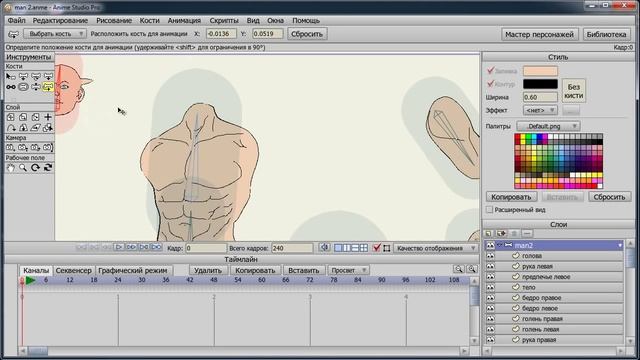The image size is (640, 360).
Task: Open the Просвет dropdown in timeline
Action: (x=348, y=270)
